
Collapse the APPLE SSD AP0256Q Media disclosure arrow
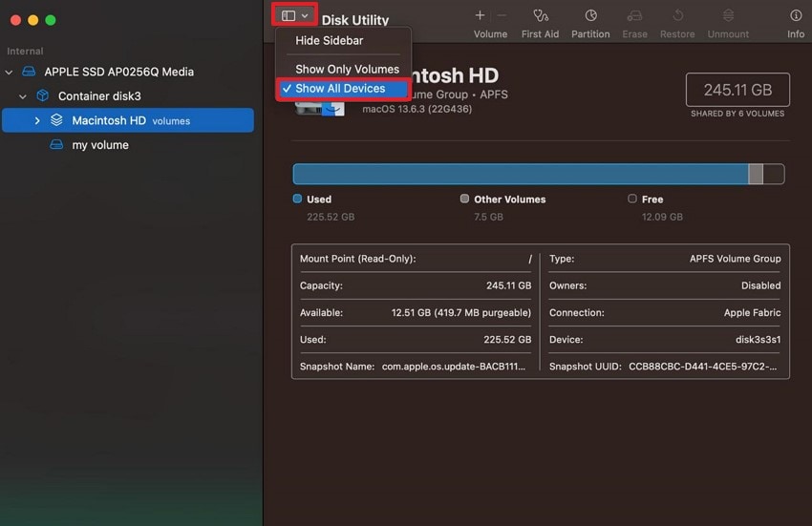click(x=9, y=73)
